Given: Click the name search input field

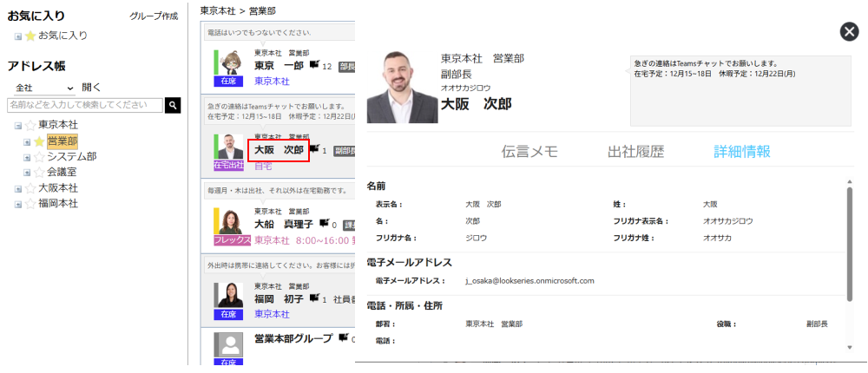Looking at the screenshot, I should (x=84, y=105).
